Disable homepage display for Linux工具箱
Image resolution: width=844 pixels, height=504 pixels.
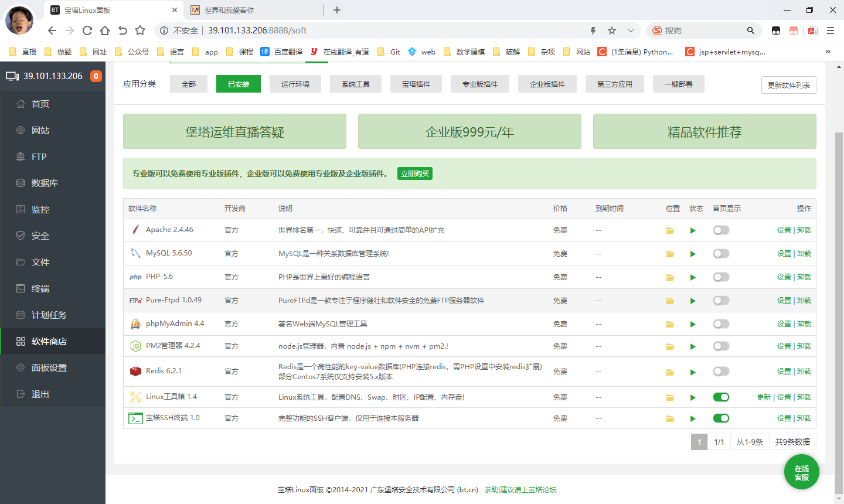coord(721,397)
